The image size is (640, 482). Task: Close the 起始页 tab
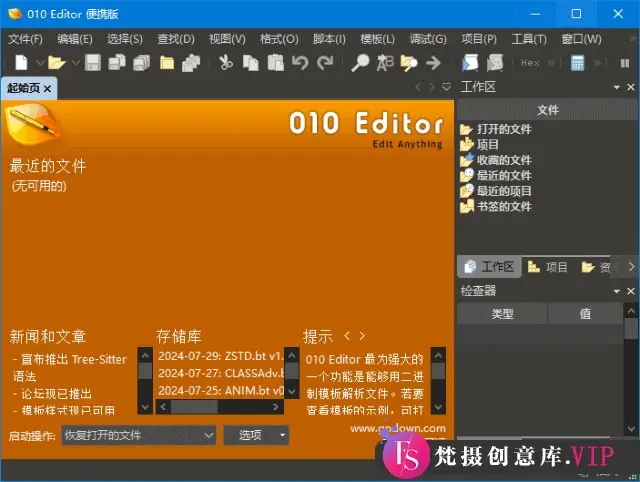(47, 89)
